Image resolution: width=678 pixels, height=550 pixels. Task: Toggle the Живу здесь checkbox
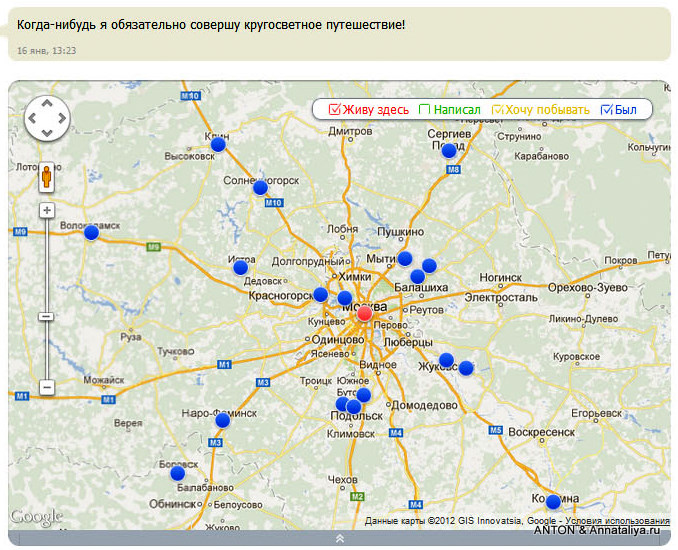(334, 109)
